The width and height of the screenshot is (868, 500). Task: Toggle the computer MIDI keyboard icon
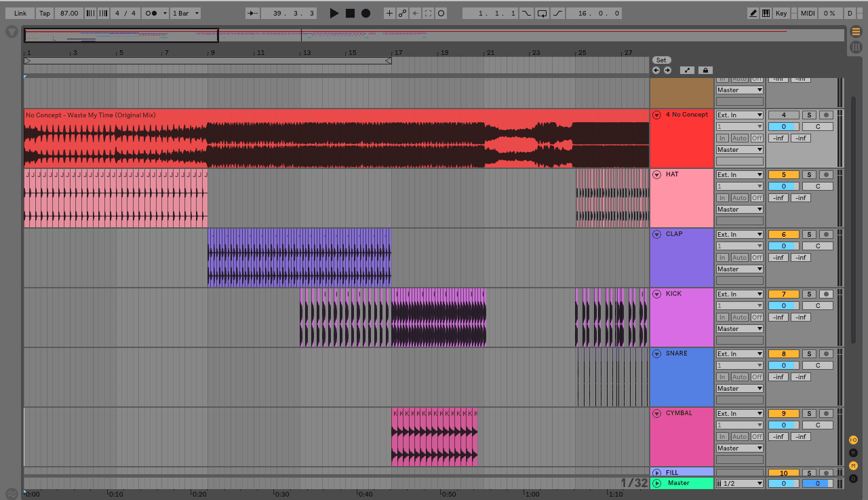click(x=766, y=13)
